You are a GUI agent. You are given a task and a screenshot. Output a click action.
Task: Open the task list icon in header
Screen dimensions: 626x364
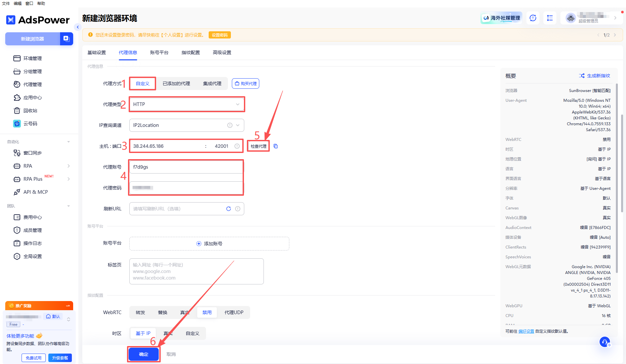pos(550,18)
